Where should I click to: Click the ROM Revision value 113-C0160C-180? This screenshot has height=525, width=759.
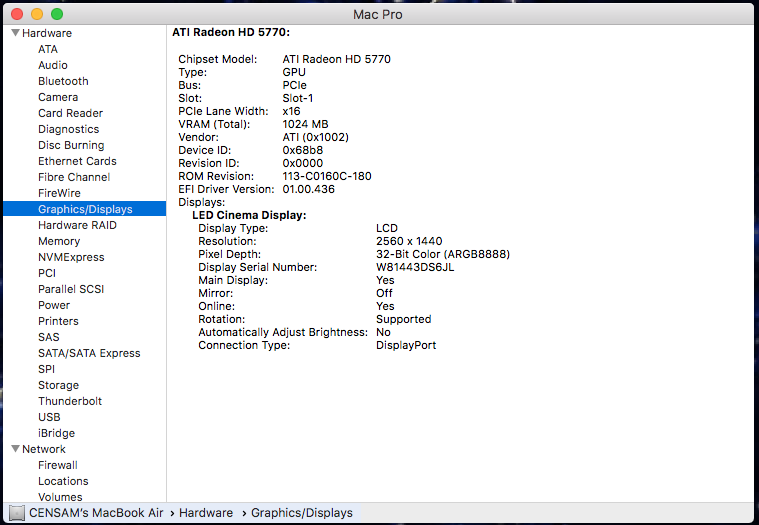pos(327,176)
